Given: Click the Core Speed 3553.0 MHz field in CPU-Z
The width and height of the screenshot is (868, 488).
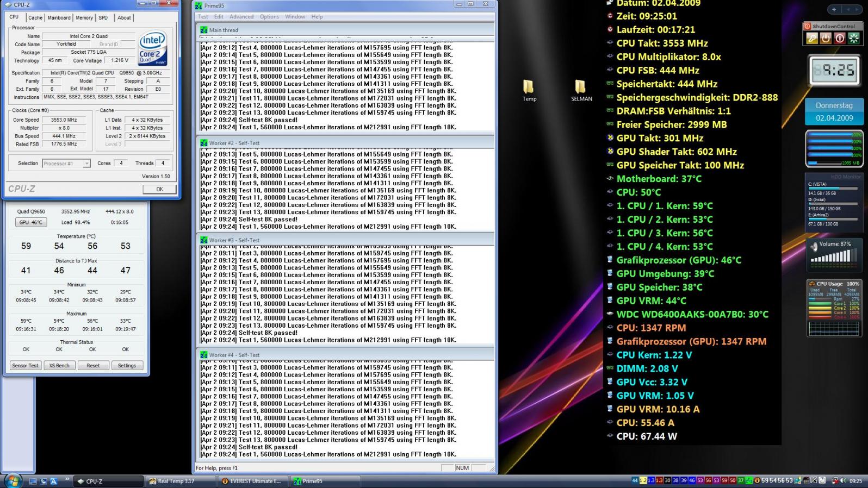Looking at the screenshot, I should click(x=64, y=120).
